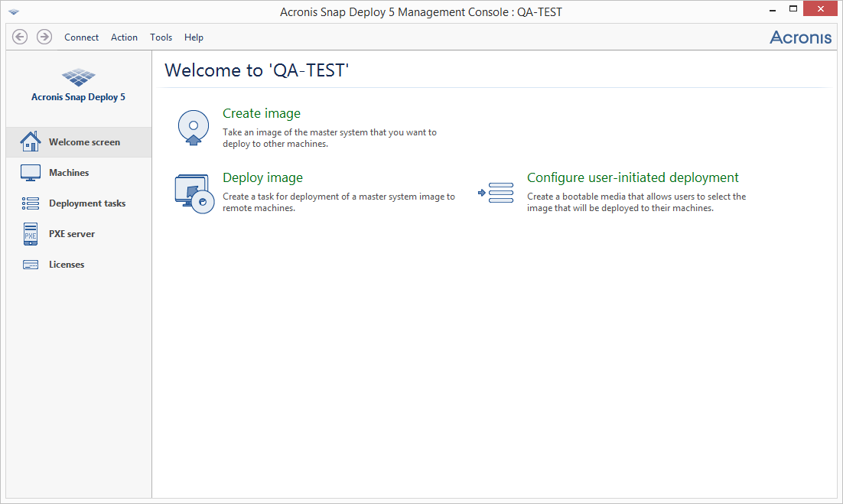The image size is (843, 504).
Task: Go to Machines section
Action: click(79, 173)
